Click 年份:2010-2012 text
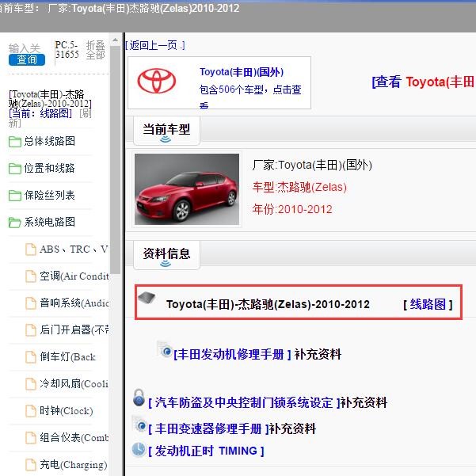Image resolution: width=476 pixels, height=476 pixels. tap(292, 209)
